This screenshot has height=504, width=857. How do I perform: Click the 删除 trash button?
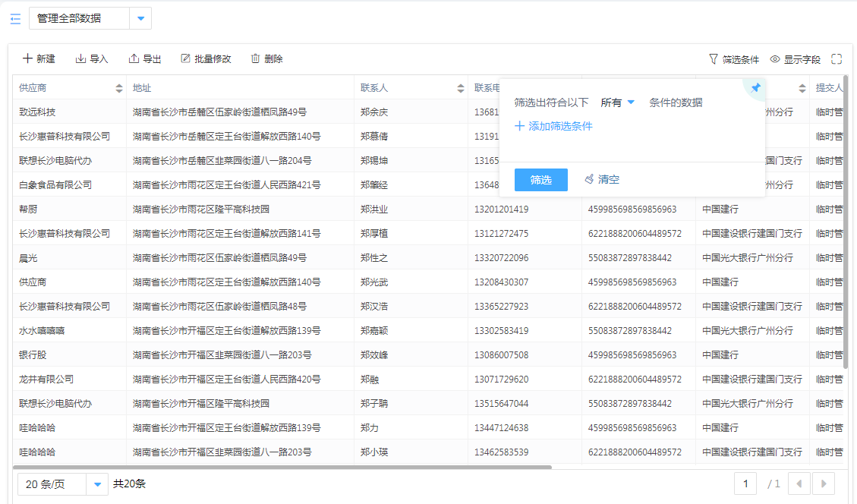tap(266, 59)
